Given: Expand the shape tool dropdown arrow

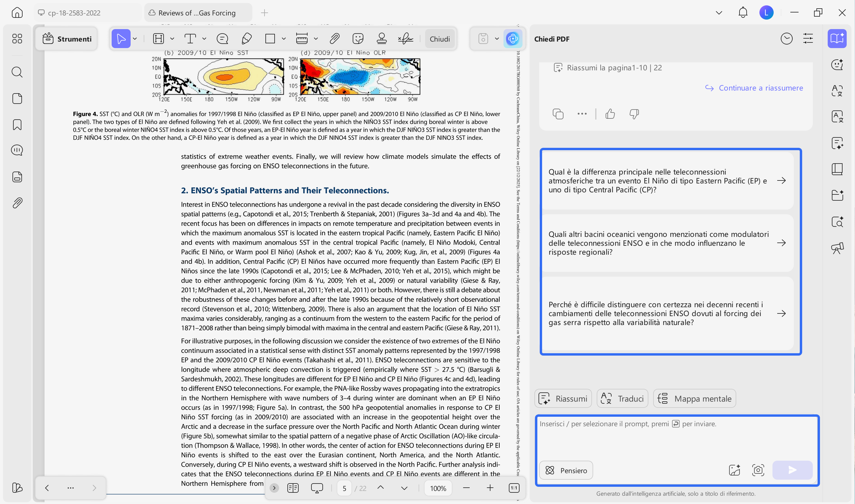Looking at the screenshot, I should 284,39.
